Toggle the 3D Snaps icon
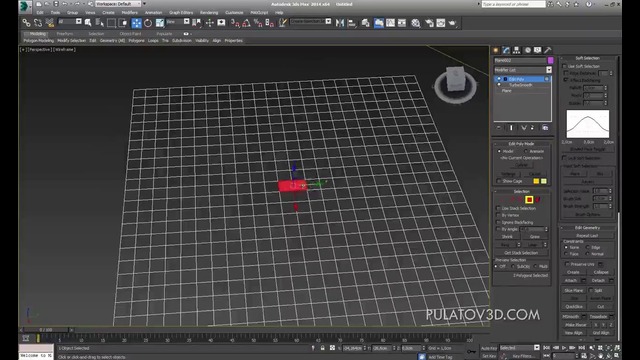This screenshot has width=640, height=360. (x=236, y=23)
